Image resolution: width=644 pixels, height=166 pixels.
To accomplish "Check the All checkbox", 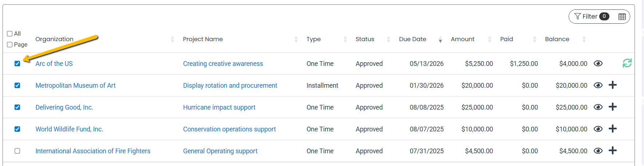I will pyautogui.click(x=10, y=33).
